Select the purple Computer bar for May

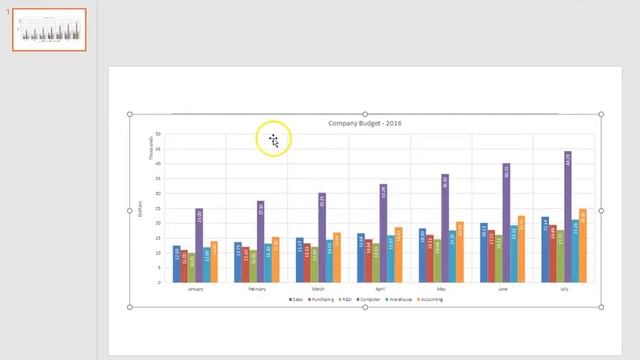point(445,228)
